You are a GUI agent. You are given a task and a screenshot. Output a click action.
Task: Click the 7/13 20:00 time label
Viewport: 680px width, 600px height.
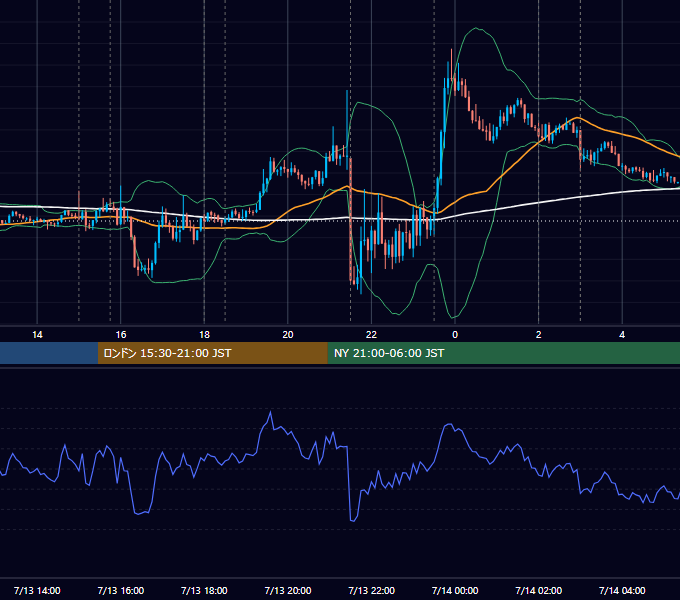pyautogui.click(x=288, y=591)
